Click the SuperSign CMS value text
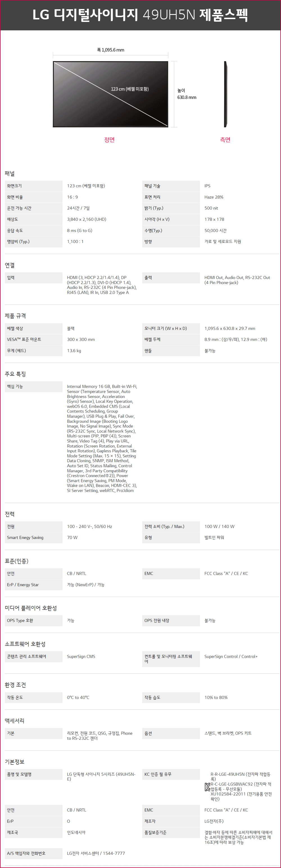Viewport: 281px width, 868px height. point(81,656)
